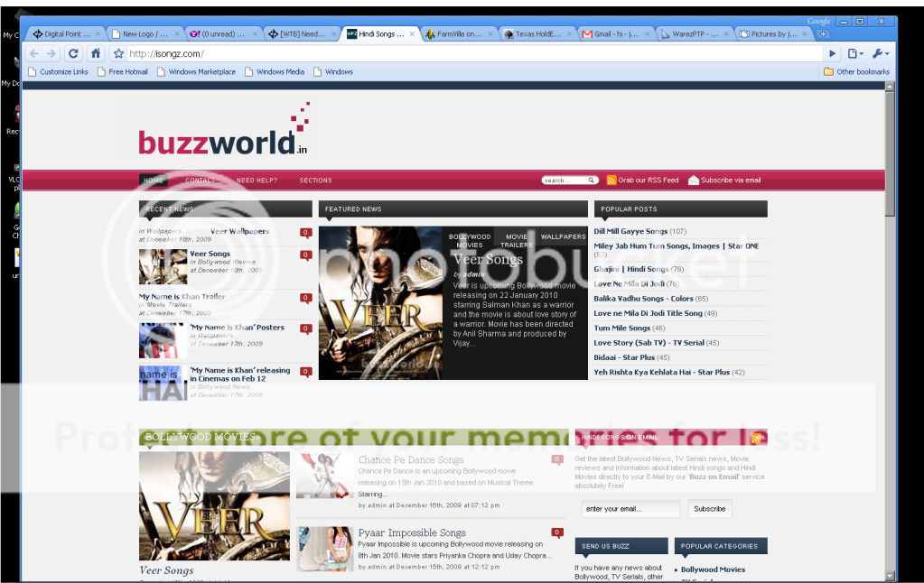Viewport: 924px width, 583px height.
Task: Click the browser forward arrow
Action: point(51,53)
